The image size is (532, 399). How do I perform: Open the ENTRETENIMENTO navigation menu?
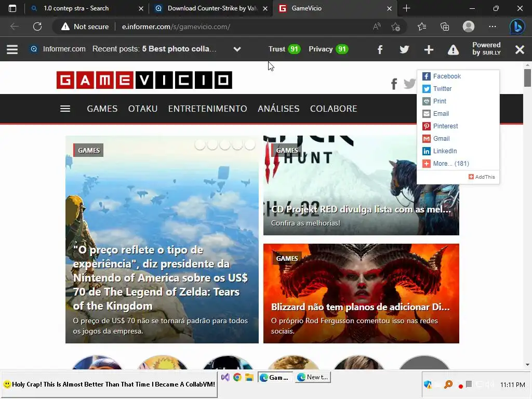pyautogui.click(x=208, y=109)
